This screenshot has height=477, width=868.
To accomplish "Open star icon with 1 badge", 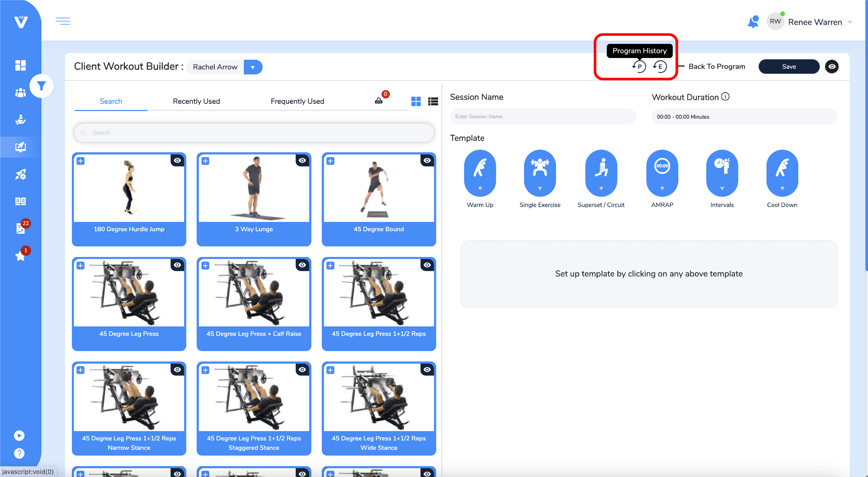I will [20, 256].
